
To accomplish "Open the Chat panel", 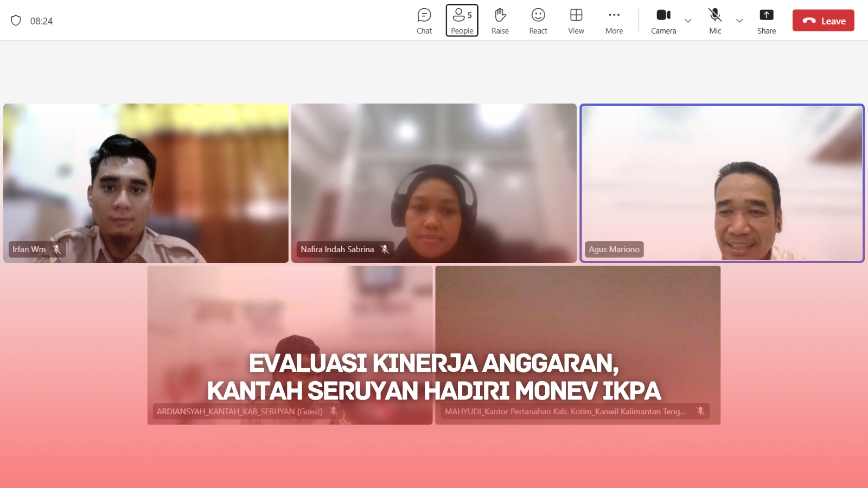I will [x=424, y=21].
